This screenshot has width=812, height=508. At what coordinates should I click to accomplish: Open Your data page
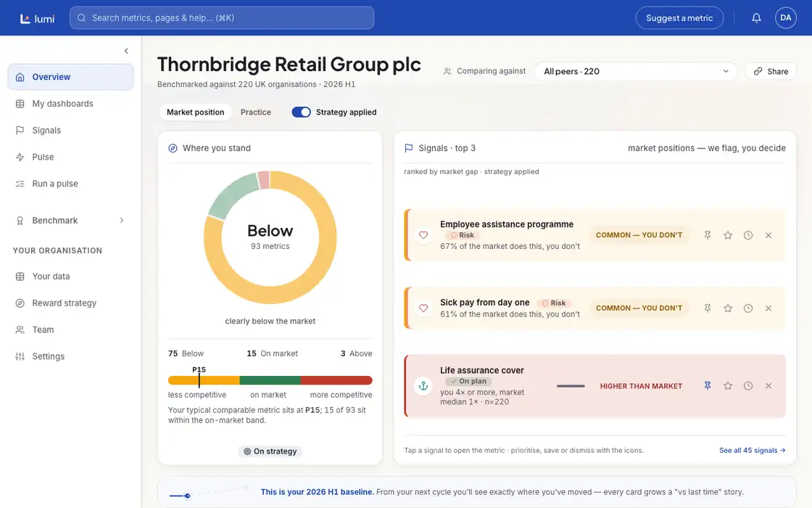[70, 276]
